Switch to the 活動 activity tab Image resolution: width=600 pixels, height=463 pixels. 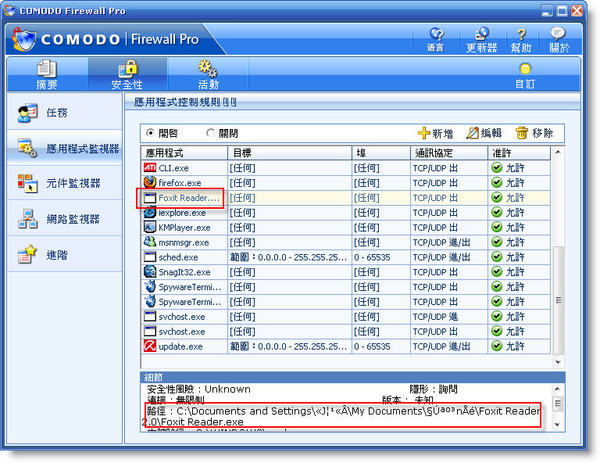208,75
